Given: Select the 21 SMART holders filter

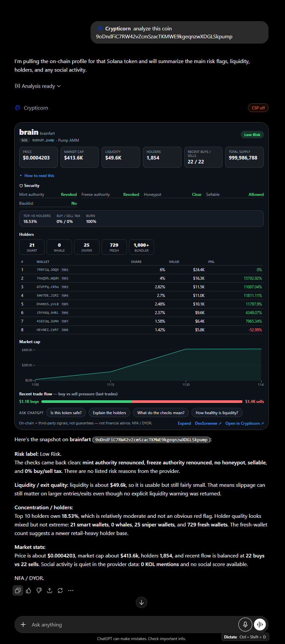Looking at the screenshot, I should tap(32, 247).
